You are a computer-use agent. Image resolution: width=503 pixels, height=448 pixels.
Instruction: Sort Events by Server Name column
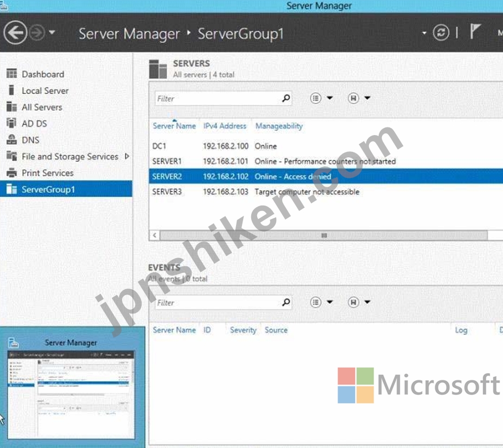[174, 330]
